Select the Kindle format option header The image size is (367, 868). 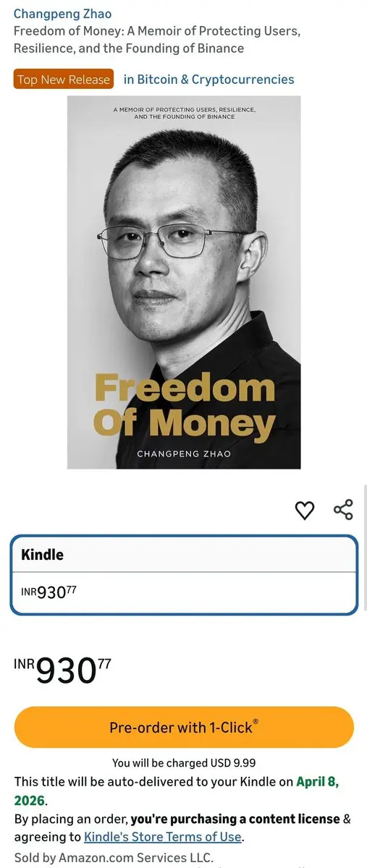[x=184, y=555]
